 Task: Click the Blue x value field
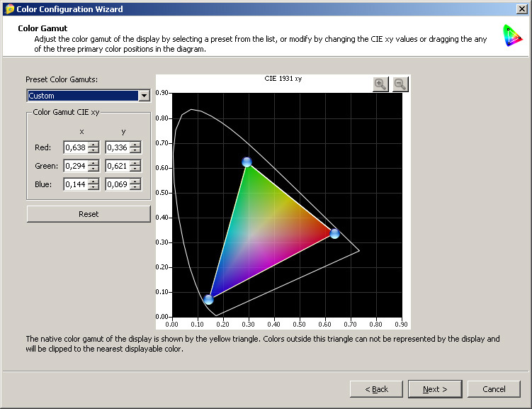pos(76,184)
